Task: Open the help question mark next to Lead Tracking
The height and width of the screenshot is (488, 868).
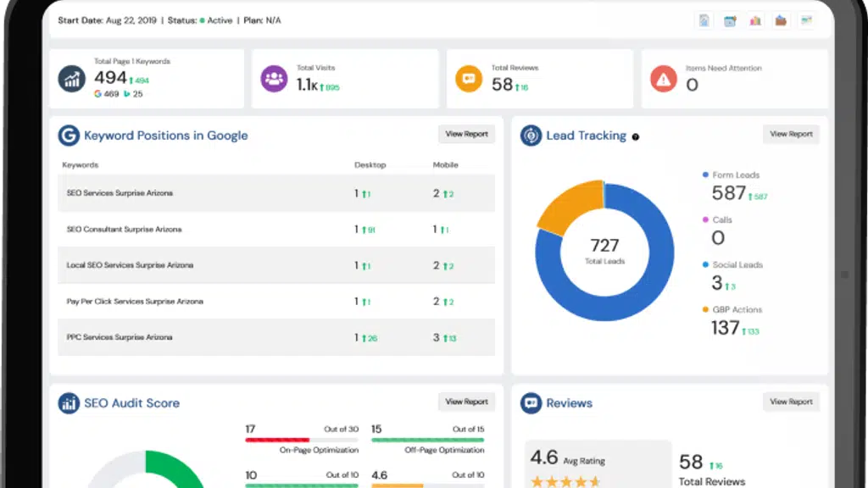Action: (636, 136)
